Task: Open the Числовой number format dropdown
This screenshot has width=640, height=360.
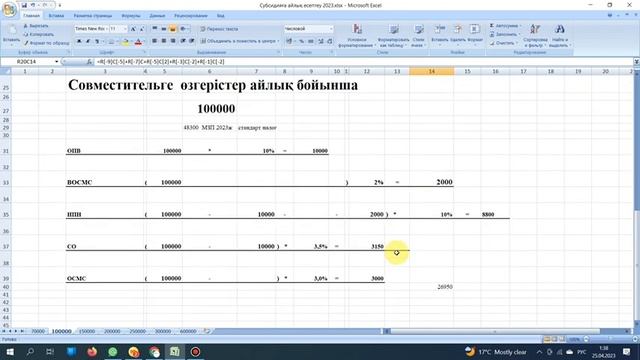Action: pyautogui.click(x=331, y=29)
